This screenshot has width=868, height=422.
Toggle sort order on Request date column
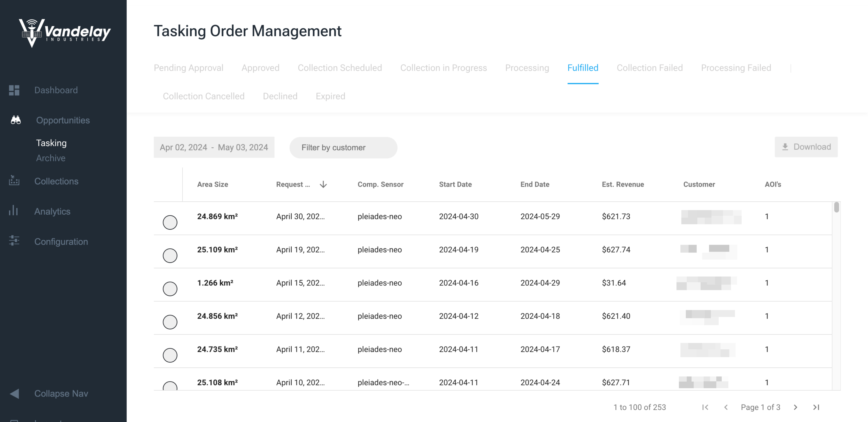(323, 185)
